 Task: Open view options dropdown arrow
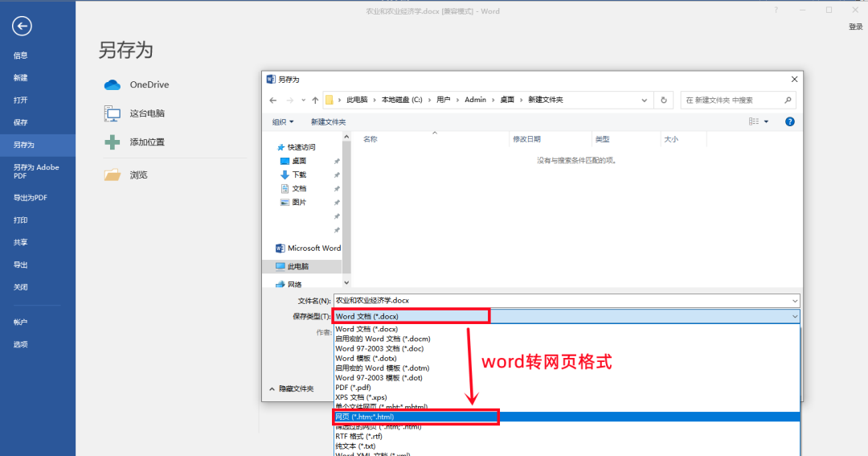coord(767,122)
